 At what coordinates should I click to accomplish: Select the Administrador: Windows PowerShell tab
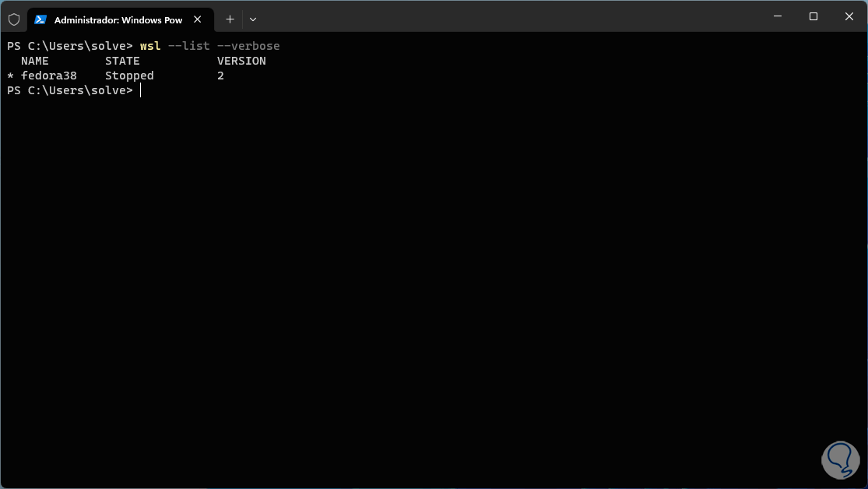[121, 20]
